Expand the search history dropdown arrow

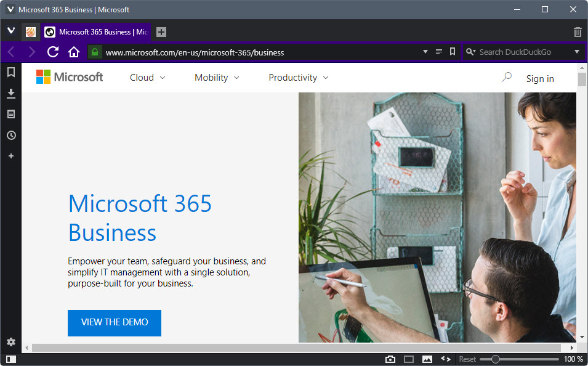tap(577, 52)
